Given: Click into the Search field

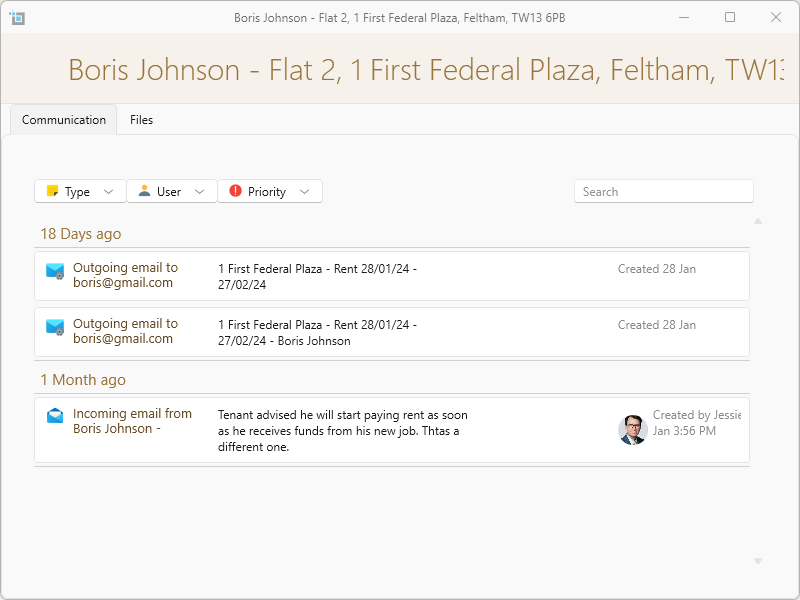Looking at the screenshot, I should (663, 192).
